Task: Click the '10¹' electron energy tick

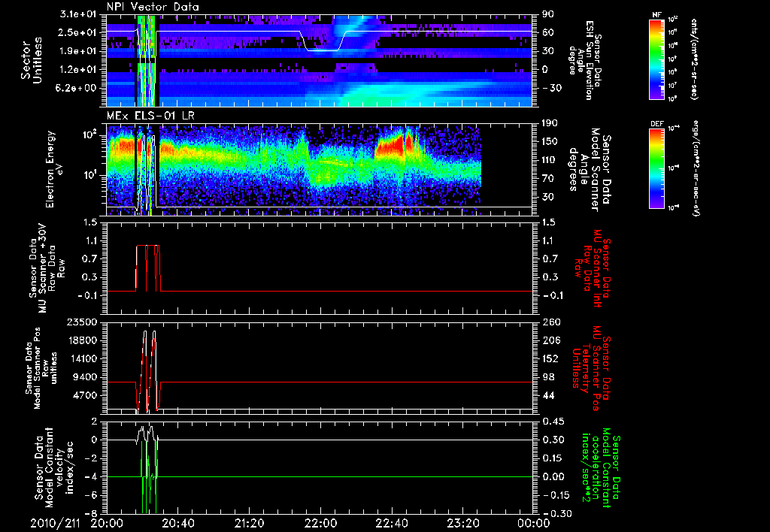Action: tap(89, 176)
